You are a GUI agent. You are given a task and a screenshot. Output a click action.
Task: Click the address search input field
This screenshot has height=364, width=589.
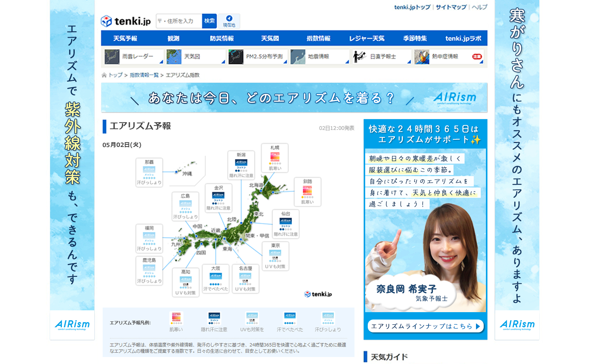pyautogui.click(x=179, y=21)
